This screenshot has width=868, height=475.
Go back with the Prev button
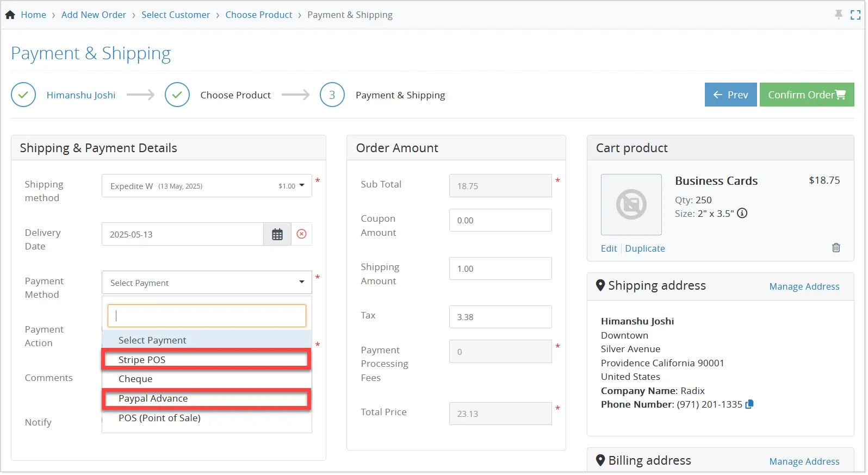pyautogui.click(x=730, y=95)
